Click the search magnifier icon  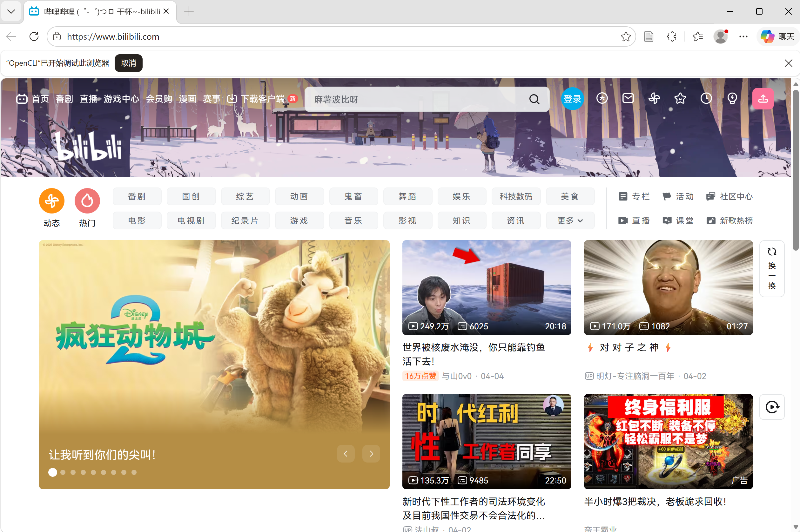coord(534,99)
